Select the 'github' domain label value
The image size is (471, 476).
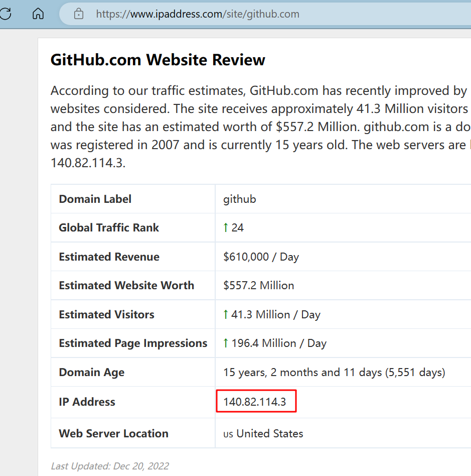240,199
